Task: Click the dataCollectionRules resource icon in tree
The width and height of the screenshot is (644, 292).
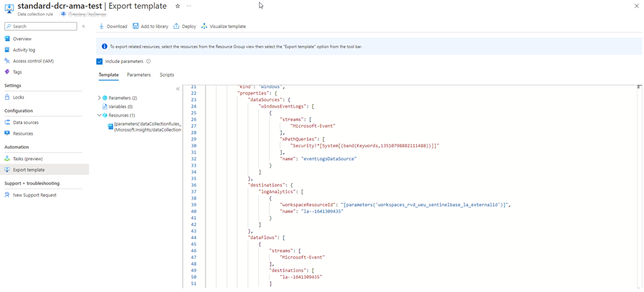Action: pyautogui.click(x=110, y=127)
